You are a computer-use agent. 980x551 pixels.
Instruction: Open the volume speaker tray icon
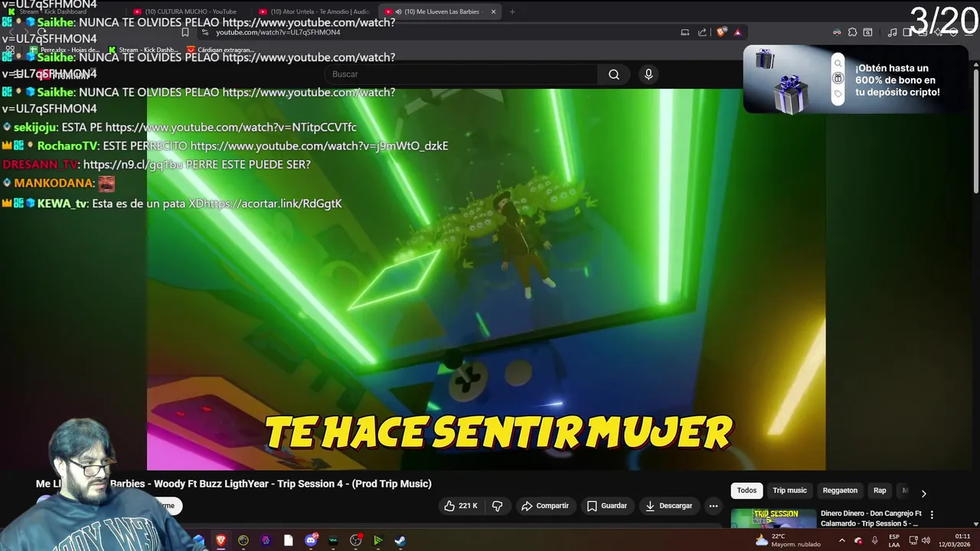pos(926,540)
